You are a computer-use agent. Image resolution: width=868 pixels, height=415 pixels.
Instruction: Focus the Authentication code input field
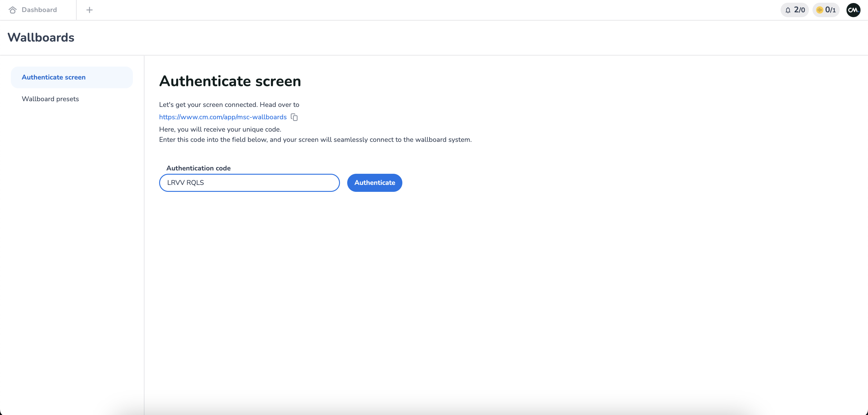[x=249, y=183]
